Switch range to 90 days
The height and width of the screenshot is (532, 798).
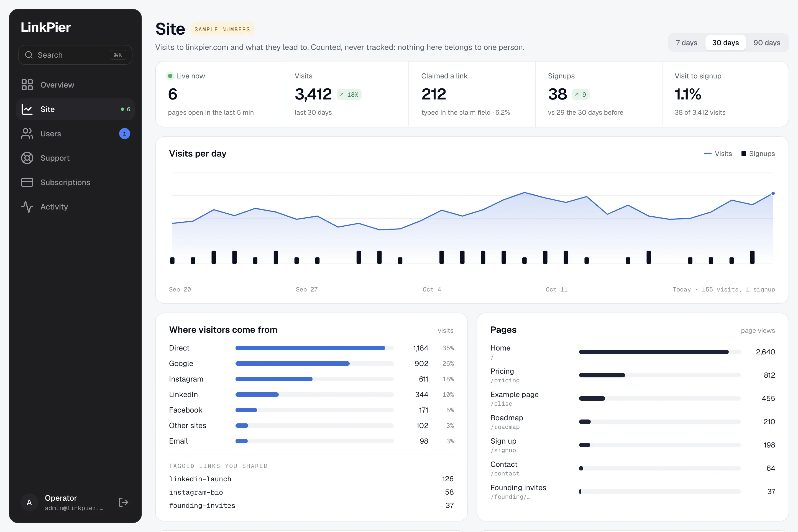pyautogui.click(x=767, y=43)
